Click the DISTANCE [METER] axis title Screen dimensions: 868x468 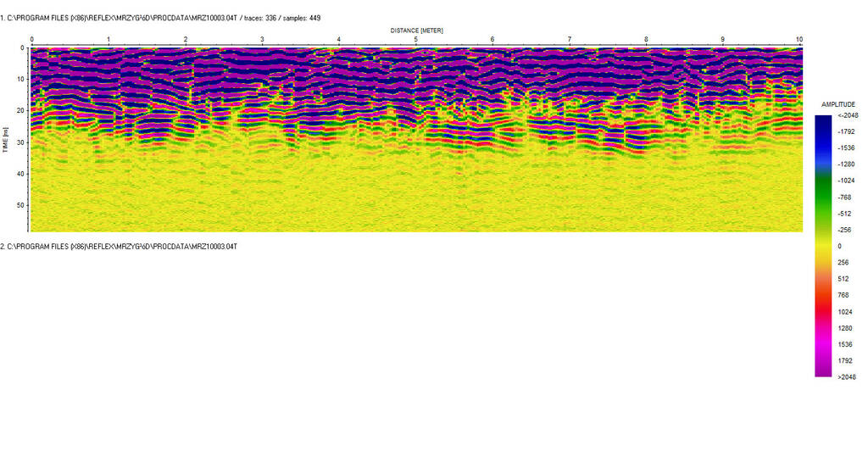pyautogui.click(x=416, y=31)
